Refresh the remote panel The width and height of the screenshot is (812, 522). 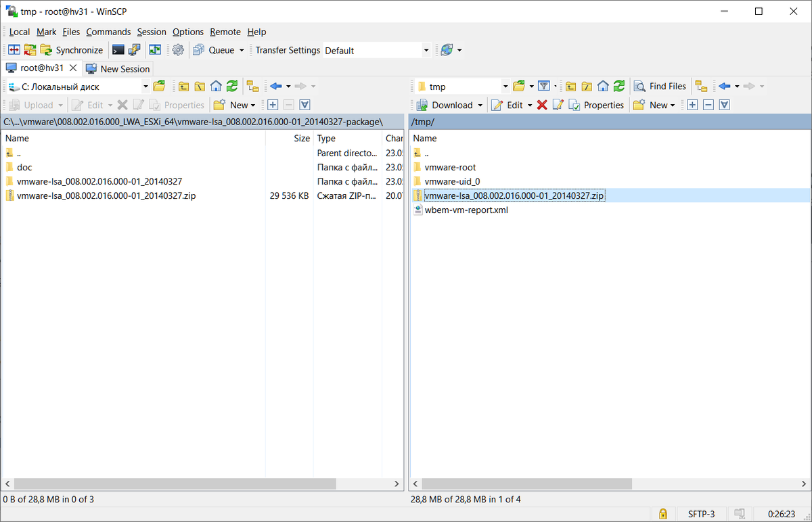tap(619, 86)
